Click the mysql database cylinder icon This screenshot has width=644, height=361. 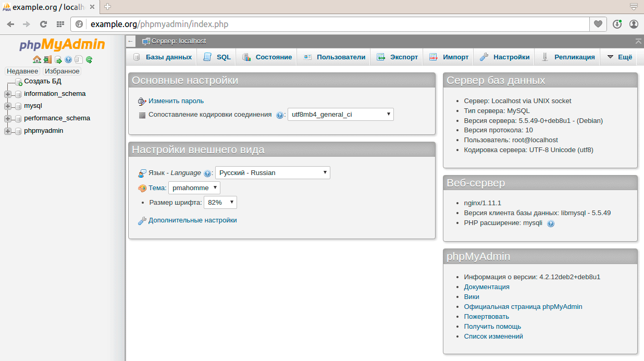18,106
